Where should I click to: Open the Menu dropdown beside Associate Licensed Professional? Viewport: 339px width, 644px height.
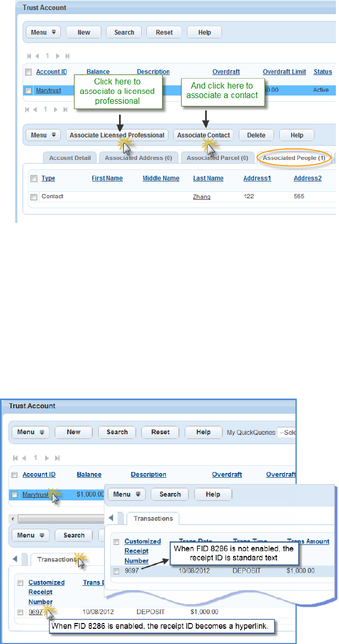point(43,135)
